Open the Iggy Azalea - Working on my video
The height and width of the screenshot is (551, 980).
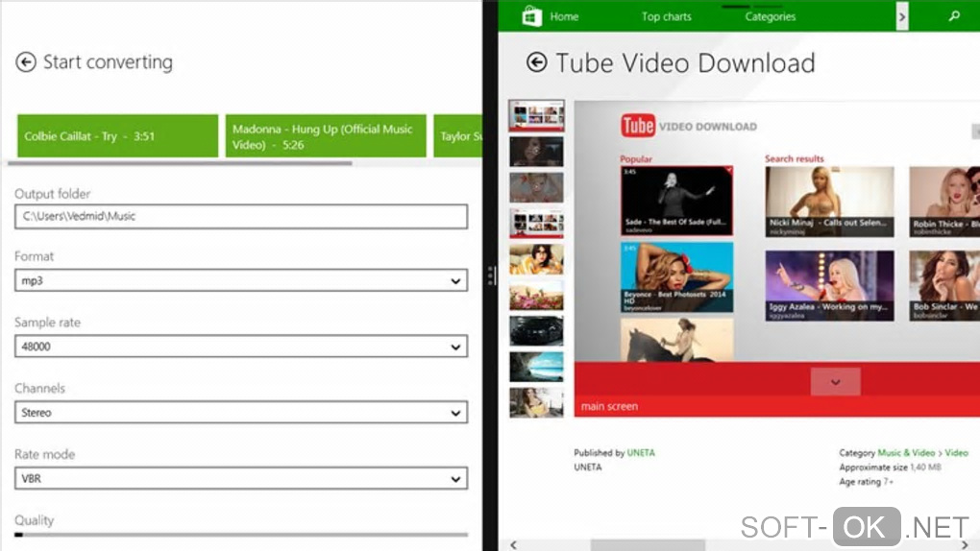(829, 285)
